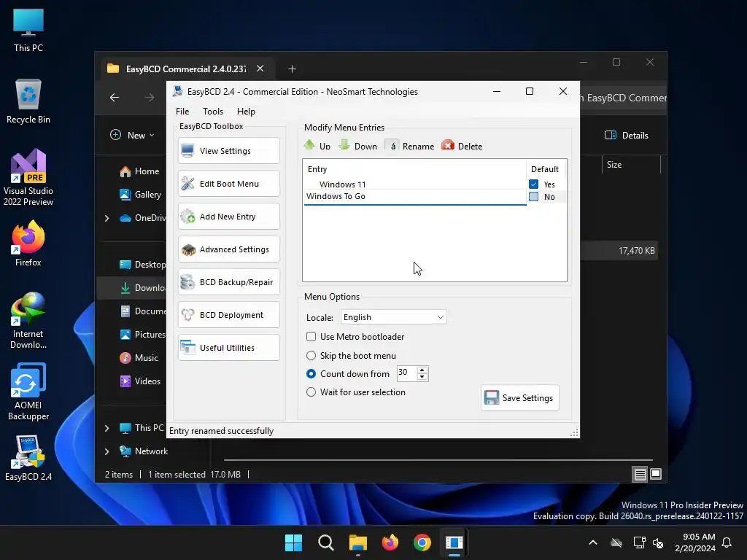Open Advanced Settings in EasyBCD
The image size is (747, 560).
(228, 249)
